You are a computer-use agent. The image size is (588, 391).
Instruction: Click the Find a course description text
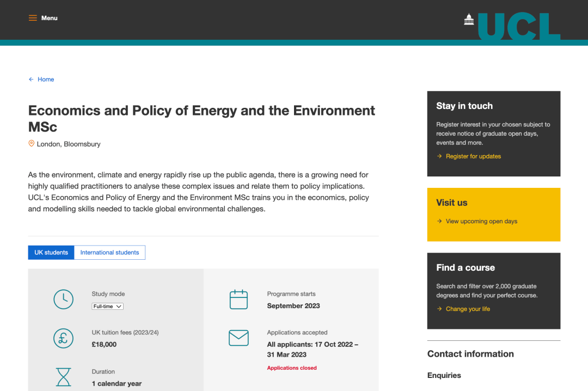pos(487,291)
